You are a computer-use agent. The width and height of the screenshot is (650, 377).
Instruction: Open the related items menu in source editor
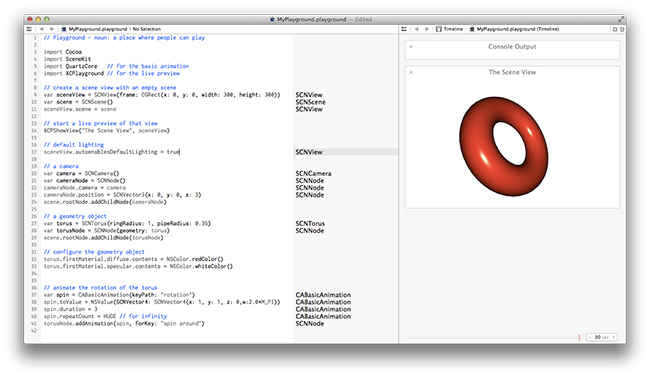pyautogui.click(x=29, y=29)
